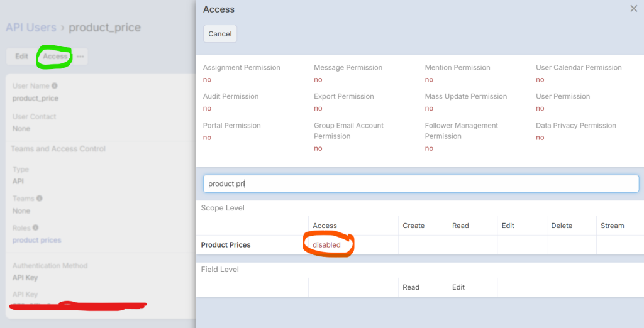The width and height of the screenshot is (644, 328).
Task: Open the product prices role link
Action: pyautogui.click(x=37, y=240)
